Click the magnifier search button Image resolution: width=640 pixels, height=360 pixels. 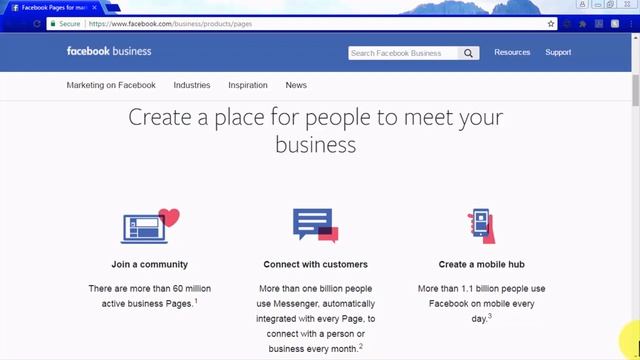click(468, 53)
